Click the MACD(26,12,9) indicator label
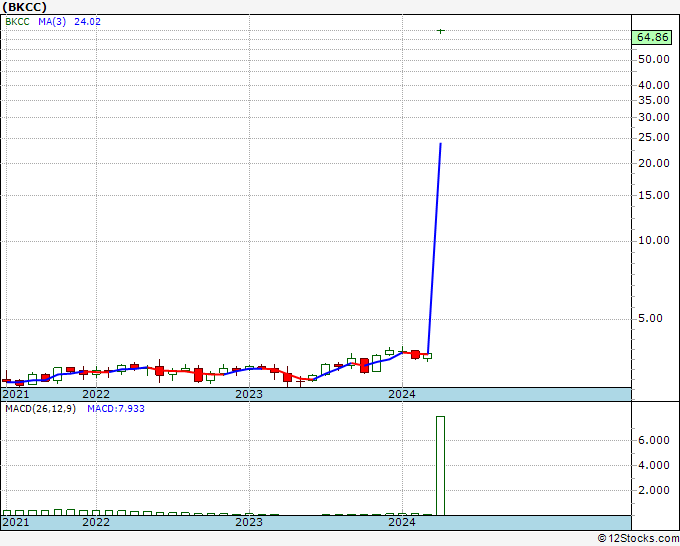Screen dimensions: 680x546 (40, 409)
